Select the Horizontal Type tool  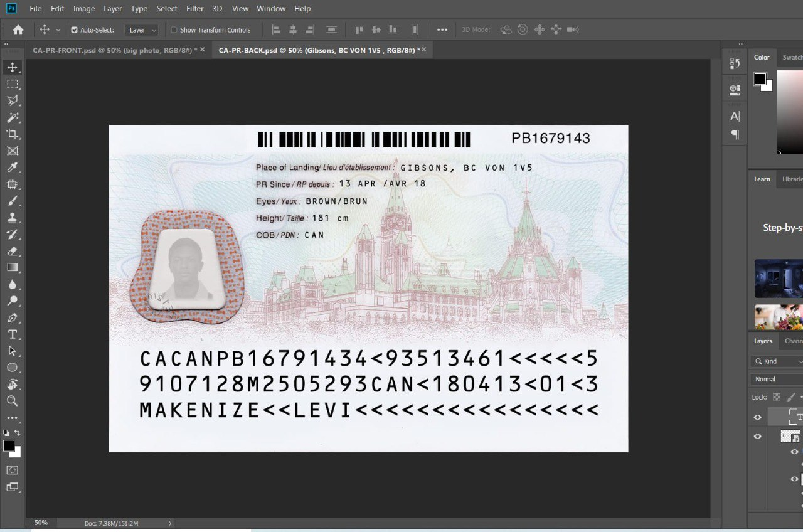tap(12, 334)
